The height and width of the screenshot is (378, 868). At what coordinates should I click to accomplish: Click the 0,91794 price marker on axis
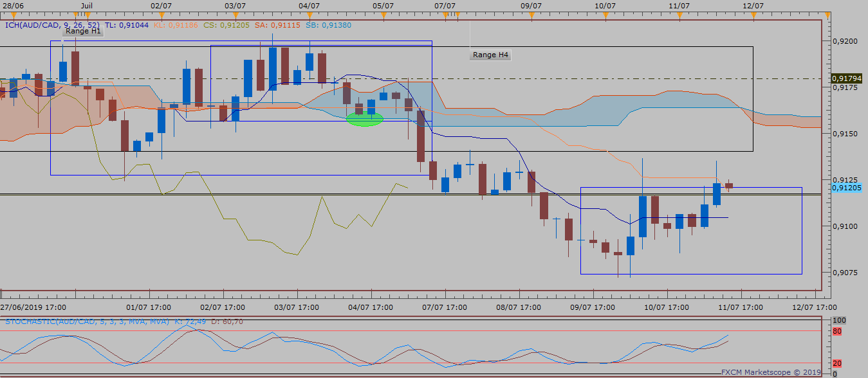[846, 78]
